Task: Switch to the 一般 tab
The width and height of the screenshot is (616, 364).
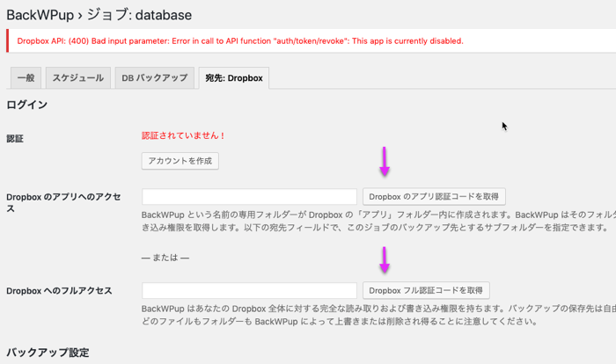Action: click(26, 77)
